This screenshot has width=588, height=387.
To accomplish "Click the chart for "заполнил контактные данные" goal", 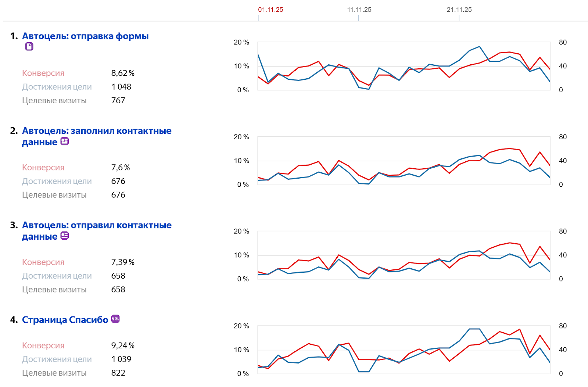I will tap(404, 161).
